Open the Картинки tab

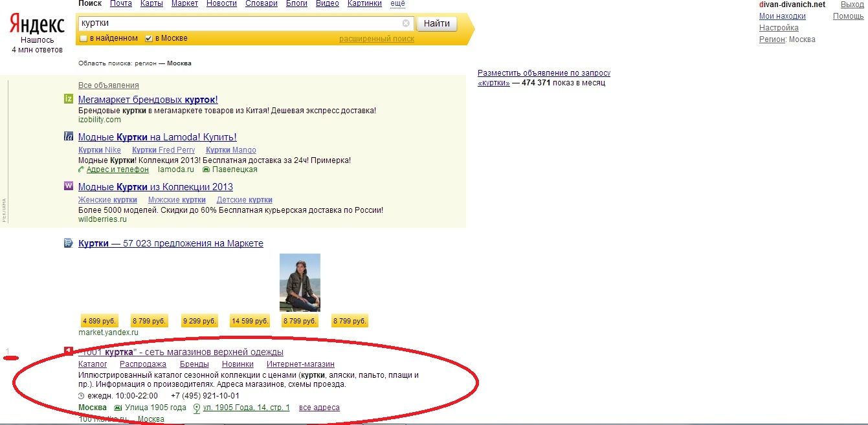coord(364,4)
